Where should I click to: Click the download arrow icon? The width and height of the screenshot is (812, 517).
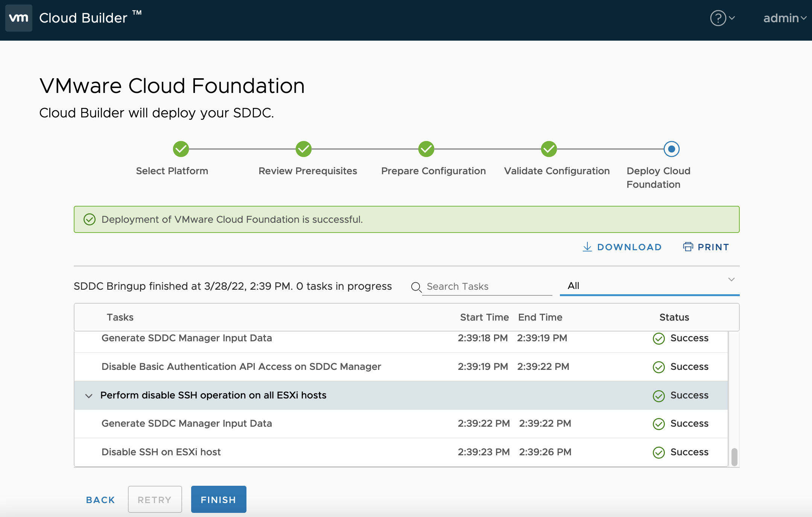click(x=587, y=247)
